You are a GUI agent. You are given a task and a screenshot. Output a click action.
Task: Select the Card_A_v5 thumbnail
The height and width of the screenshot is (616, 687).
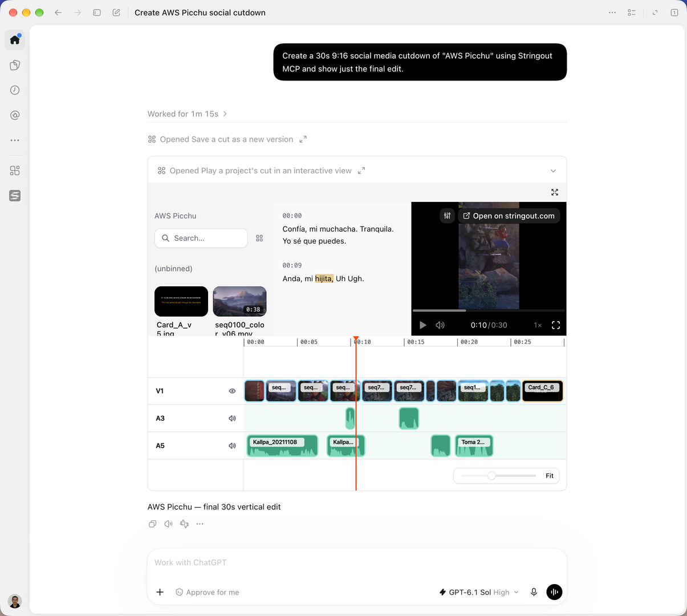[181, 301]
